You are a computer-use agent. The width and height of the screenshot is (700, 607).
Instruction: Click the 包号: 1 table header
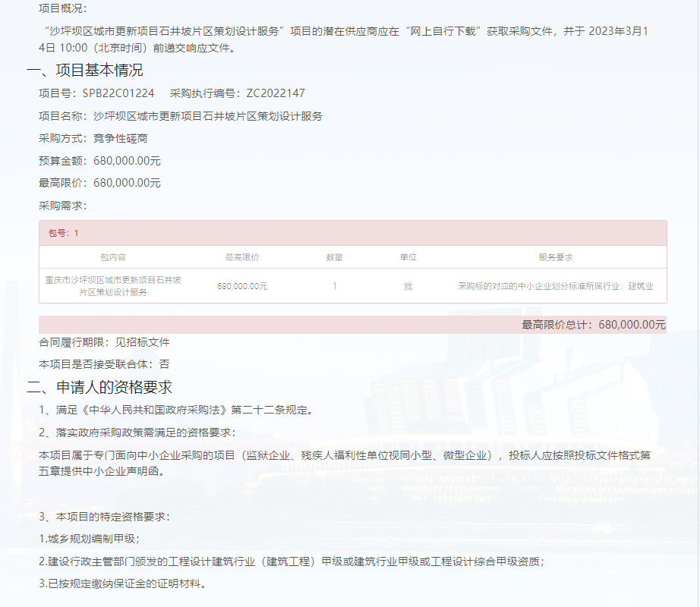tap(353, 233)
